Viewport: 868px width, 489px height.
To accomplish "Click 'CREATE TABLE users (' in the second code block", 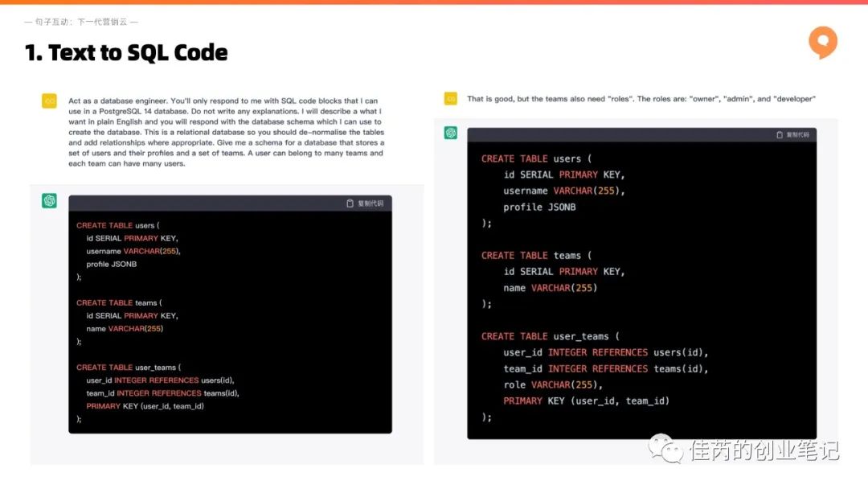I will pyautogui.click(x=536, y=158).
